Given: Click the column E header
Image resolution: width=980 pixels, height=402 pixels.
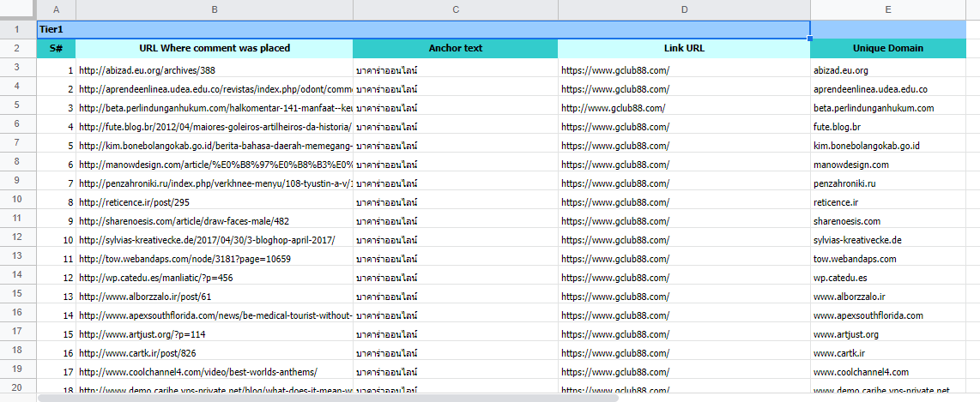Looking at the screenshot, I should [887, 9].
